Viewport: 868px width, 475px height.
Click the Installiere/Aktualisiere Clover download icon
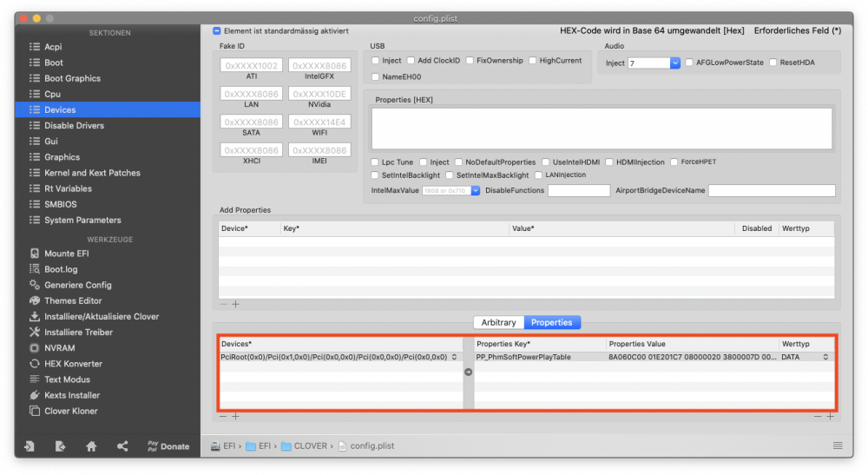pos(35,317)
